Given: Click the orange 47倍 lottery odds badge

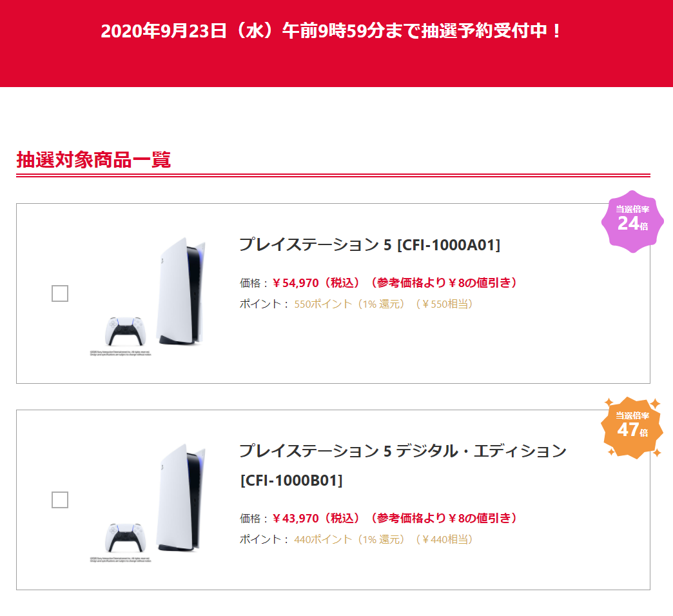Looking at the screenshot, I should [x=632, y=428].
